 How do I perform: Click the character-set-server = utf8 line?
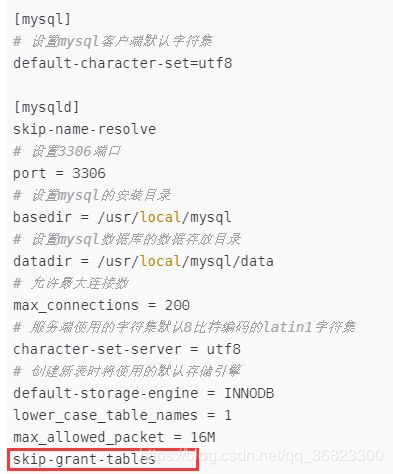pos(127,349)
